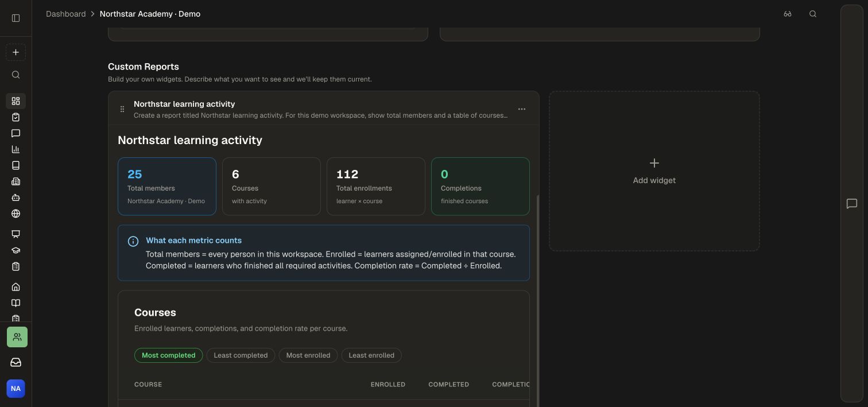Click the glasses view icon in the top bar
This screenshot has height=407, width=868.
click(788, 14)
